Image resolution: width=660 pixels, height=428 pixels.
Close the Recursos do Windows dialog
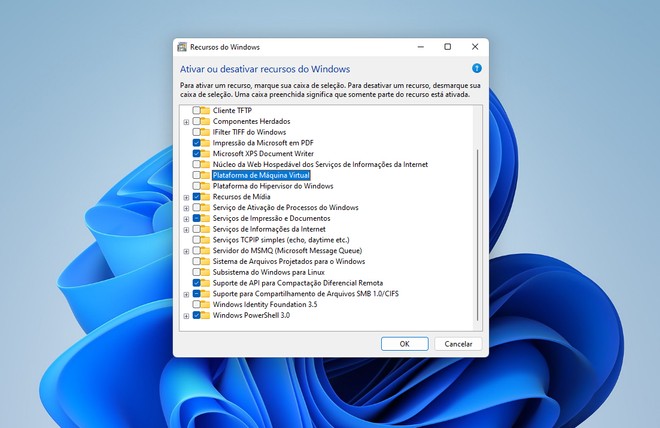(x=475, y=47)
